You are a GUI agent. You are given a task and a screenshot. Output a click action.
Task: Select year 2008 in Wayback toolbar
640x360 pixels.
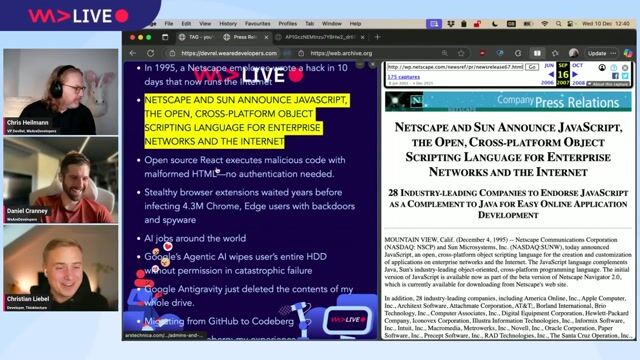point(578,83)
